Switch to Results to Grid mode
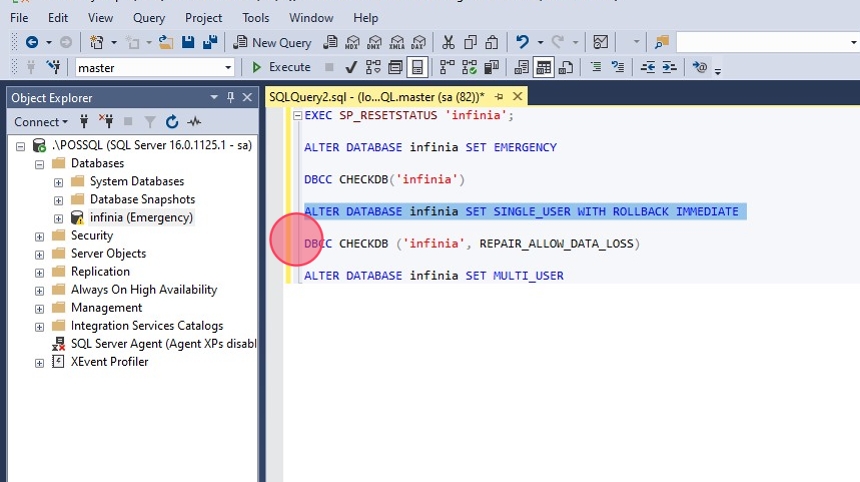The width and height of the screenshot is (860, 482). coord(544,67)
